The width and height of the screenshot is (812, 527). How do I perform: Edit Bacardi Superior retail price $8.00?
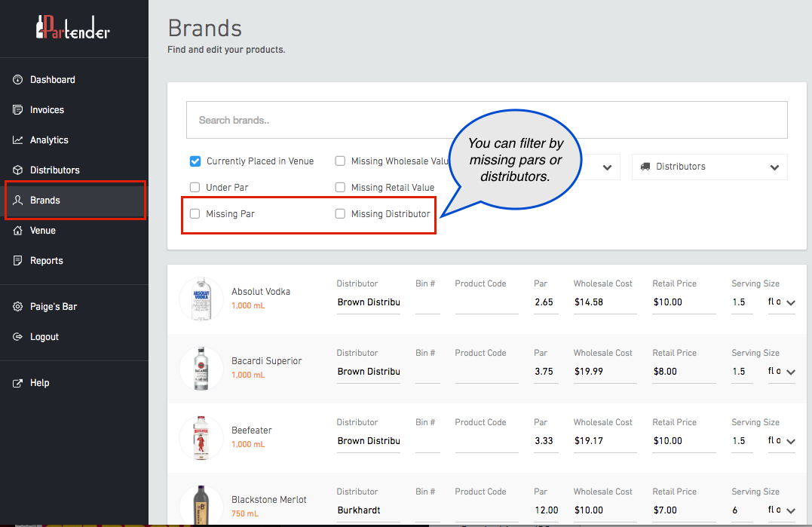pyautogui.click(x=684, y=372)
